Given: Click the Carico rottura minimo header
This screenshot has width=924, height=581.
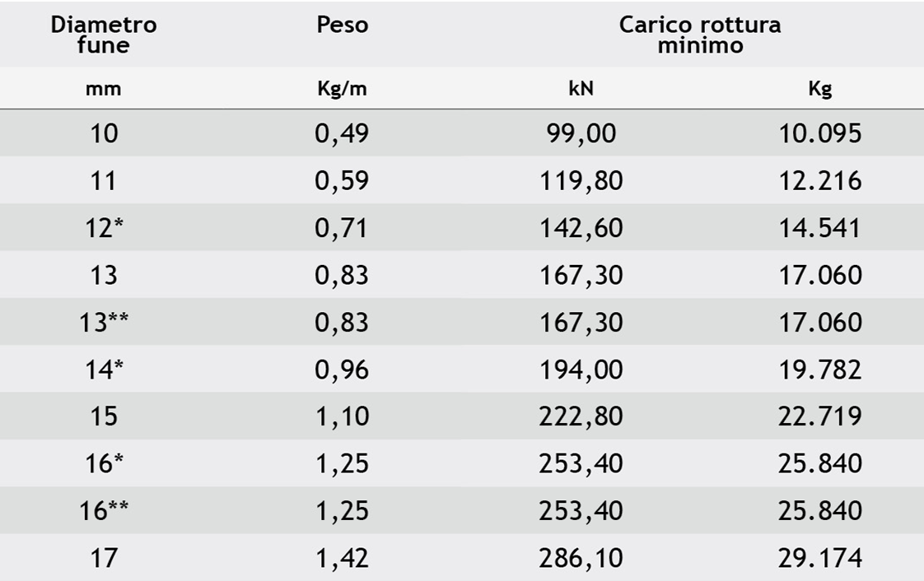Looking at the screenshot, I should 700,35.
